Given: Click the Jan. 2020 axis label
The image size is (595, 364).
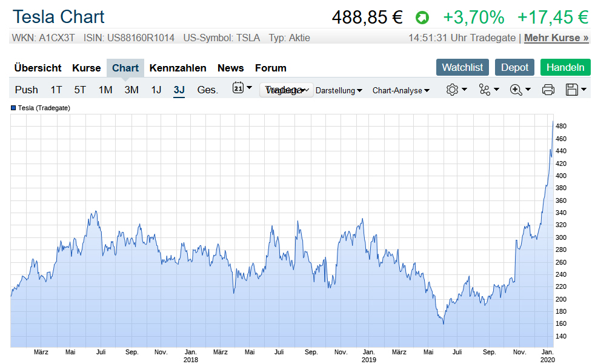Looking at the screenshot, I should 548,356.
